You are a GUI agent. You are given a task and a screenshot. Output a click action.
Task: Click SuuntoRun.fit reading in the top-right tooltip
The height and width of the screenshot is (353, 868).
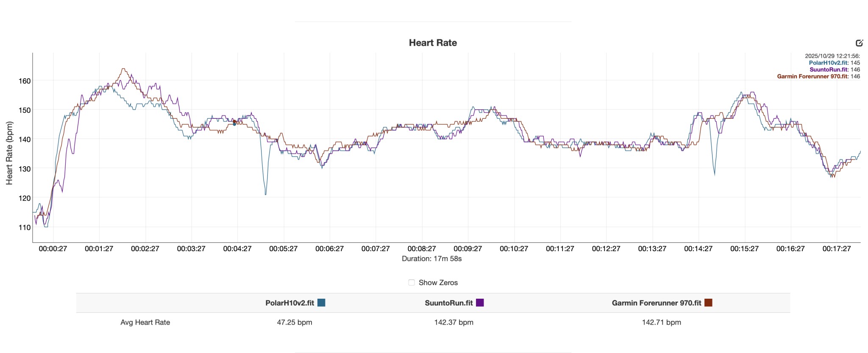tap(835, 70)
